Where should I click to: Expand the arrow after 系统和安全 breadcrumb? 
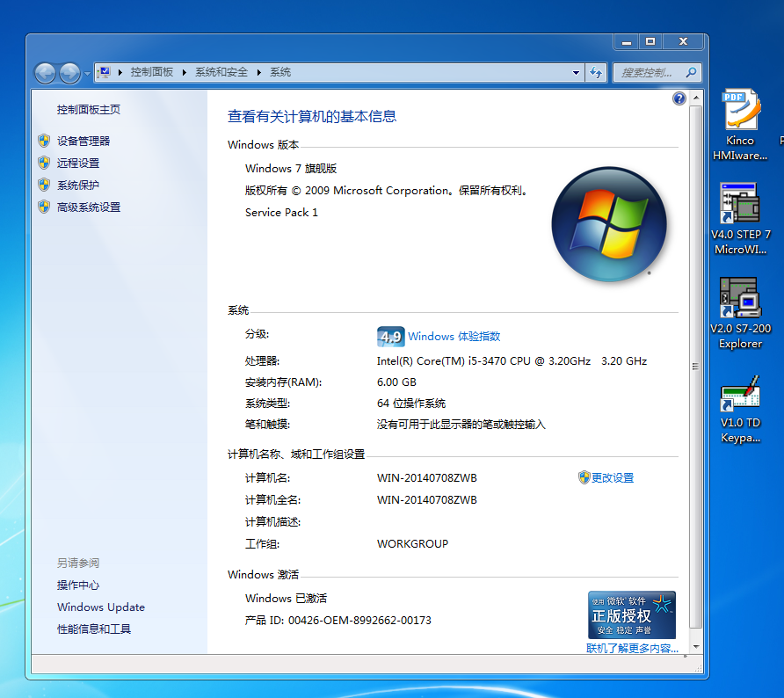point(259,72)
